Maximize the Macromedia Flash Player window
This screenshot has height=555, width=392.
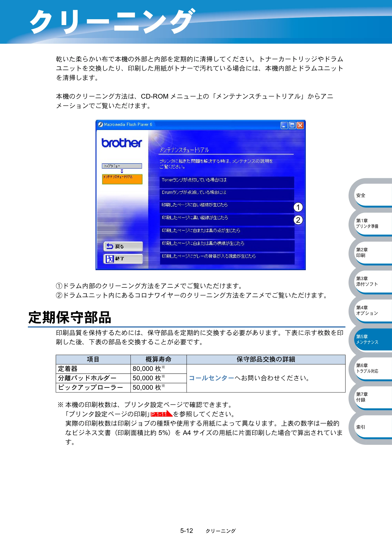coord(292,125)
